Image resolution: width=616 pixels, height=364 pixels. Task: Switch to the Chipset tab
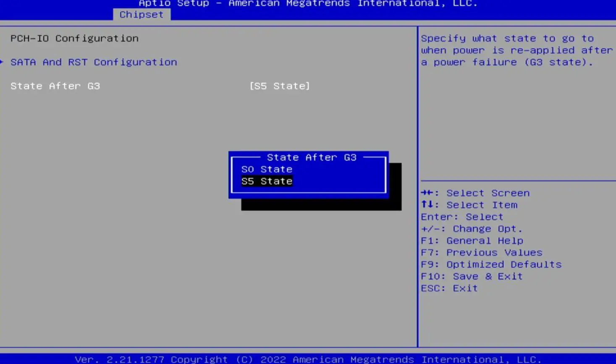pyautogui.click(x=141, y=14)
